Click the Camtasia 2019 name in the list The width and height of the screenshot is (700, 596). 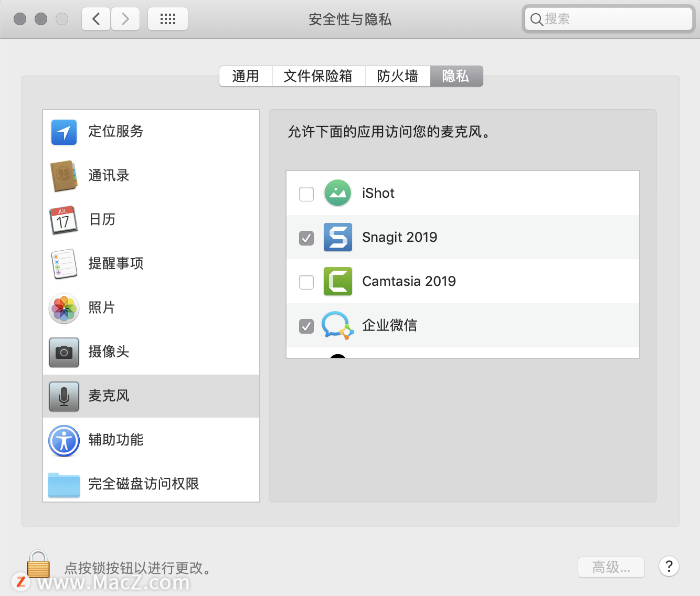tap(409, 281)
